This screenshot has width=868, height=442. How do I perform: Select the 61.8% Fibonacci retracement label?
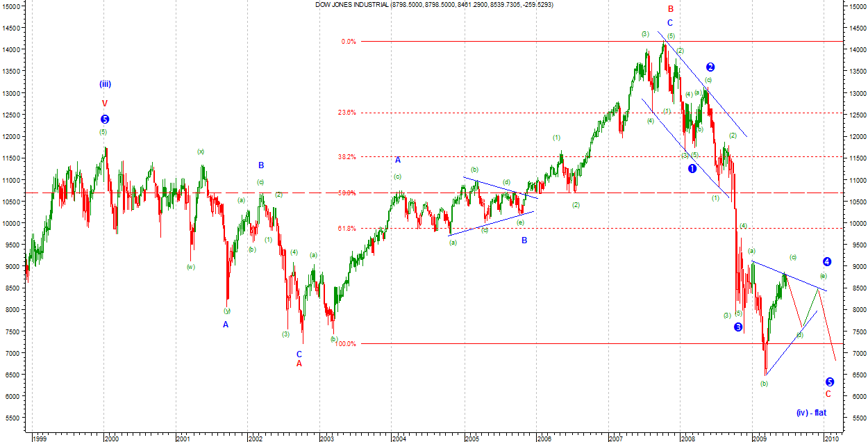click(x=348, y=229)
